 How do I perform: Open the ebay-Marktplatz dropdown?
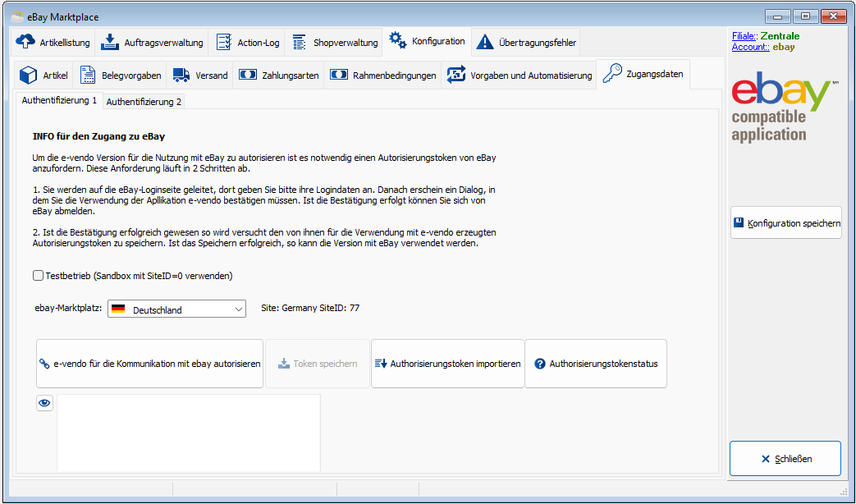tap(177, 309)
